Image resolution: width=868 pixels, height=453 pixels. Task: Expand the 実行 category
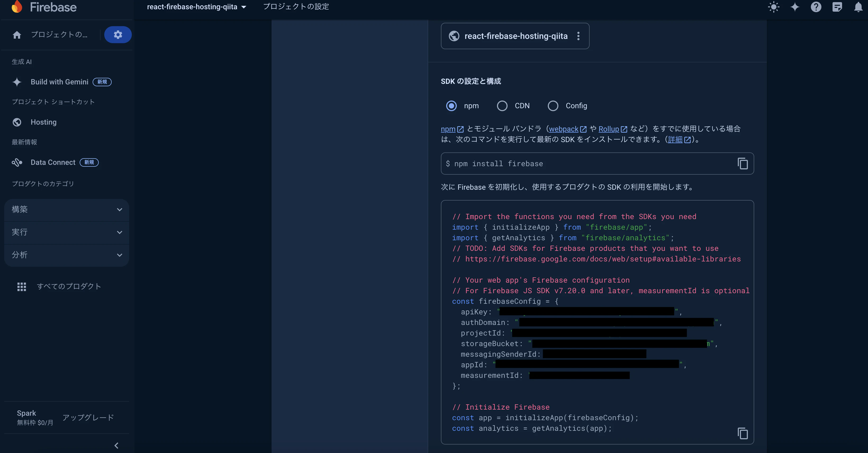coord(67,232)
